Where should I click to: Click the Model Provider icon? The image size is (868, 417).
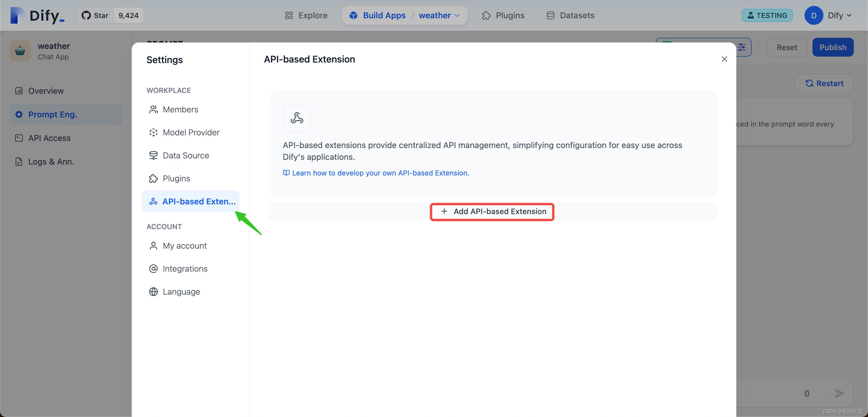click(153, 132)
